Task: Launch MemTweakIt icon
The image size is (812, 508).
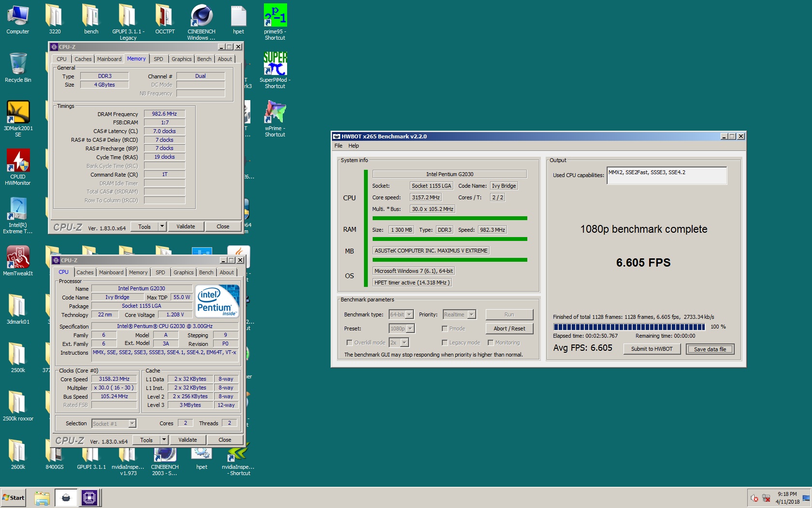Action: [18, 261]
